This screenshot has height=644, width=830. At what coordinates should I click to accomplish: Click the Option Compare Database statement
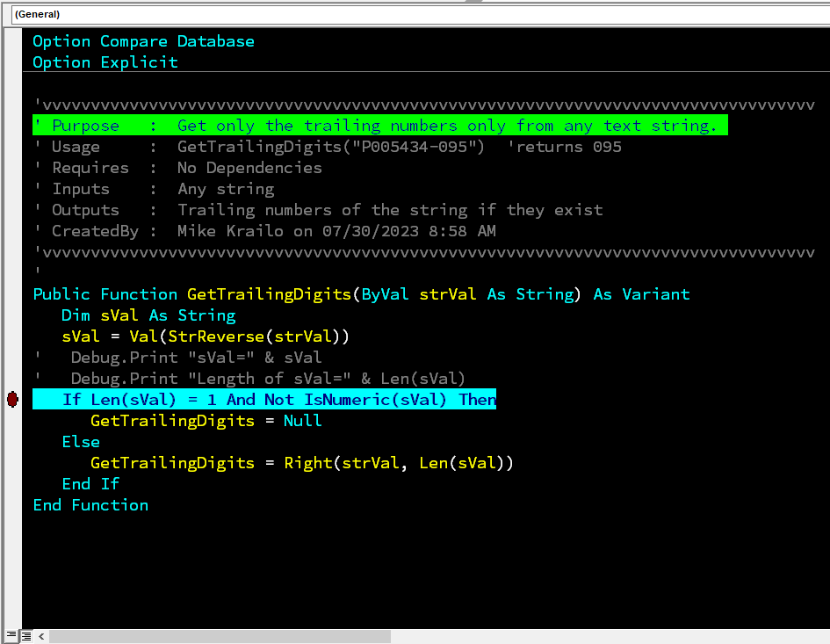pos(143,41)
